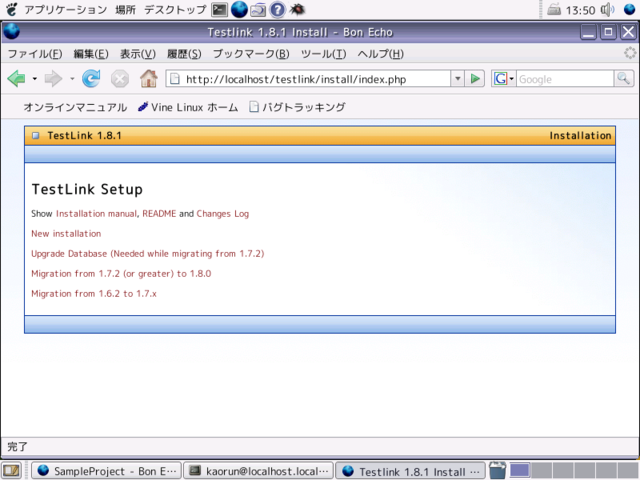Open the Vine Linux ホーム bookmark
The height and width of the screenshot is (480, 640).
click(188, 107)
